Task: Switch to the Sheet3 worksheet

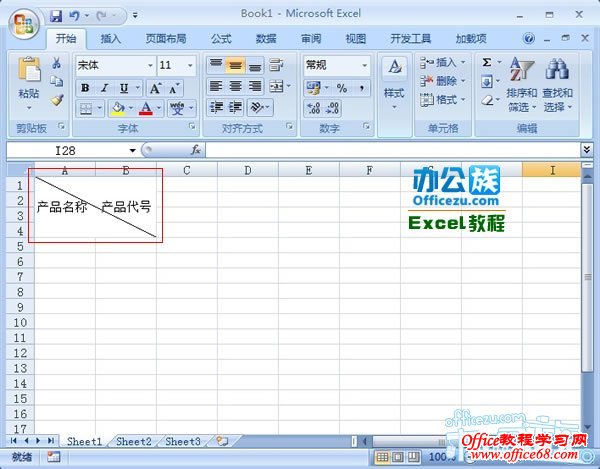Action: (183, 441)
